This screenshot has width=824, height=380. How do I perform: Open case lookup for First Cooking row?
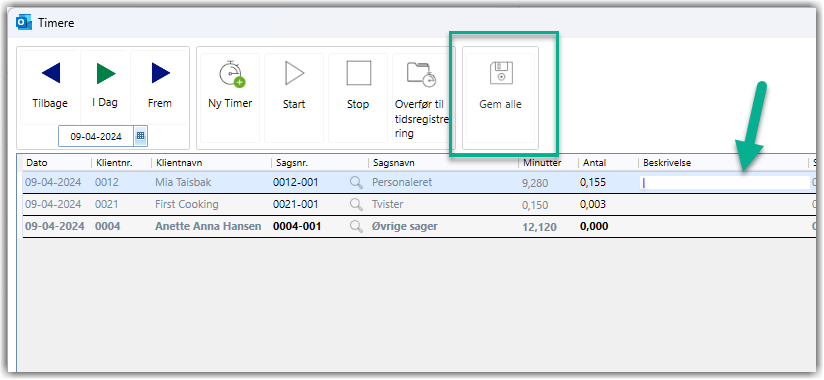pyautogui.click(x=356, y=204)
